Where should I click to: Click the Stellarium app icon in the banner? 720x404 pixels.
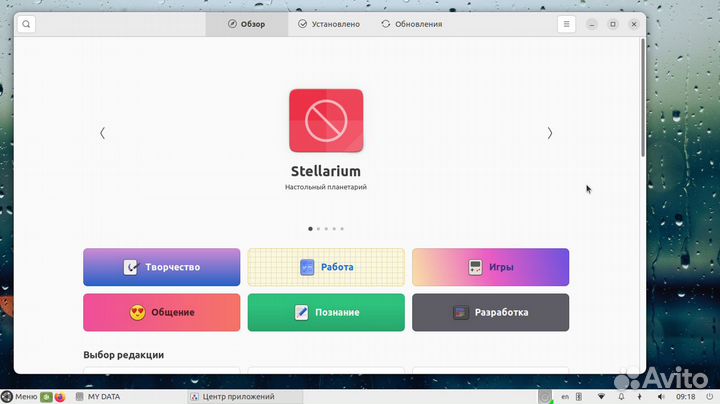326,122
